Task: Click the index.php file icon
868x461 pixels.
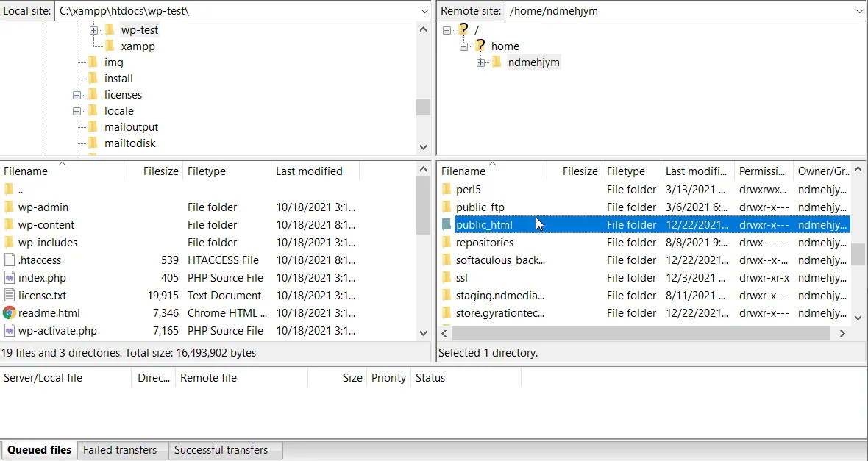Action: click(9, 278)
